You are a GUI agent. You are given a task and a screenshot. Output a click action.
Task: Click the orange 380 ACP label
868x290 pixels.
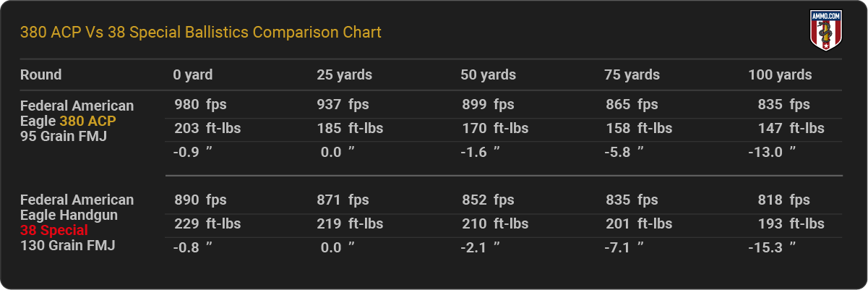click(x=87, y=121)
